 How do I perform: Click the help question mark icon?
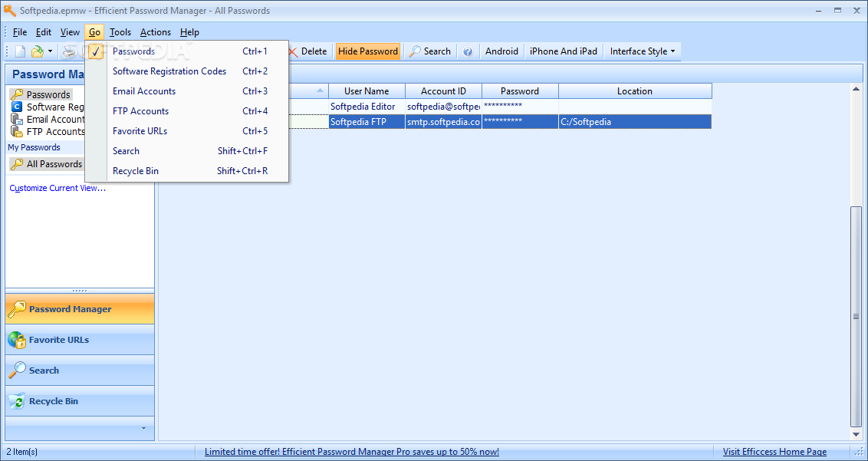point(468,51)
